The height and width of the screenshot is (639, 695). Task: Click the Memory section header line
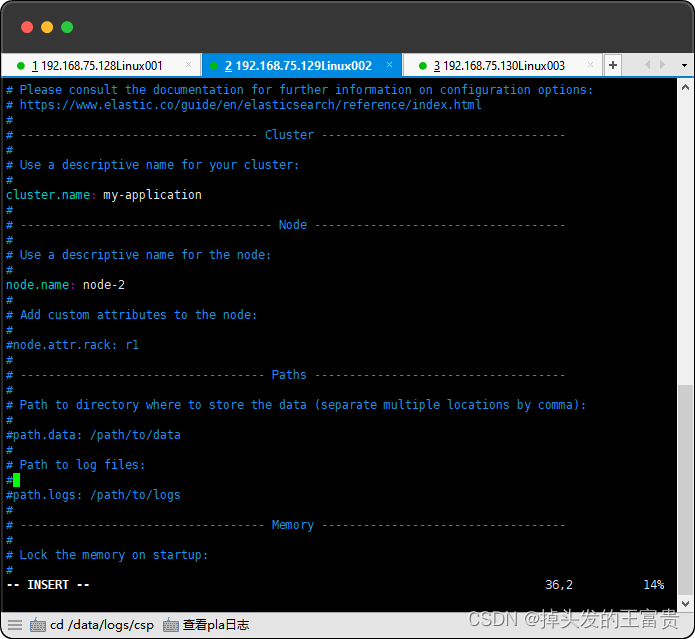285,525
